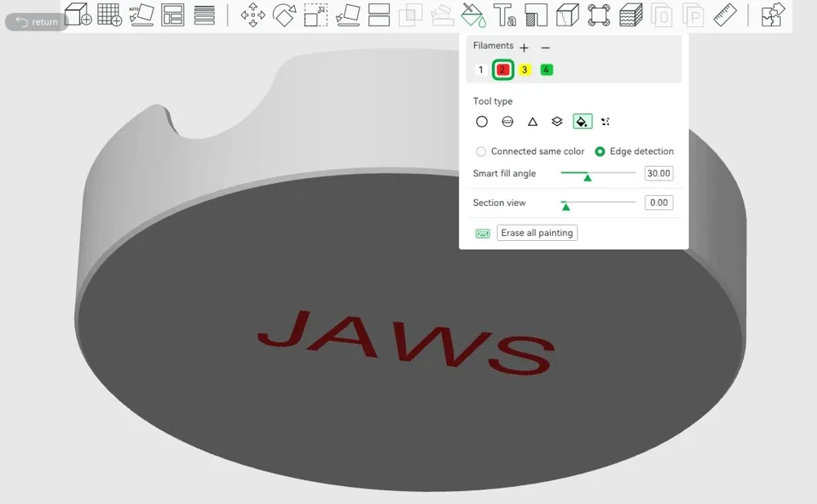
Task: Select yellow filament 3
Action: pyautogui.click(x=525, y=69)
